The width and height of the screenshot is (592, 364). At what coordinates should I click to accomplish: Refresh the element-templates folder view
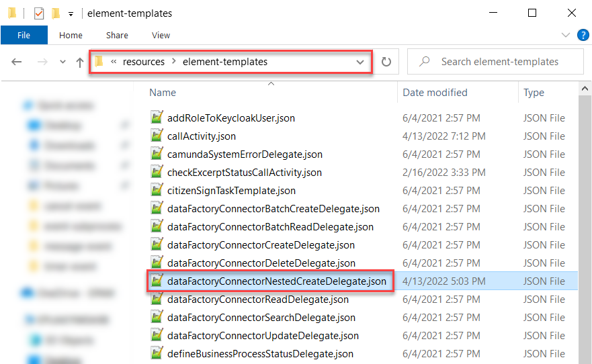point(386,62)
